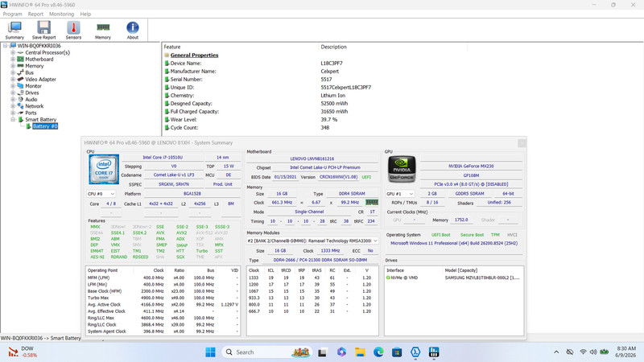This screenshot has height=362, width=644.
Task: Open the HWiNFO taskbar icon
Action: pyautogui.click(x=434, y=352)
